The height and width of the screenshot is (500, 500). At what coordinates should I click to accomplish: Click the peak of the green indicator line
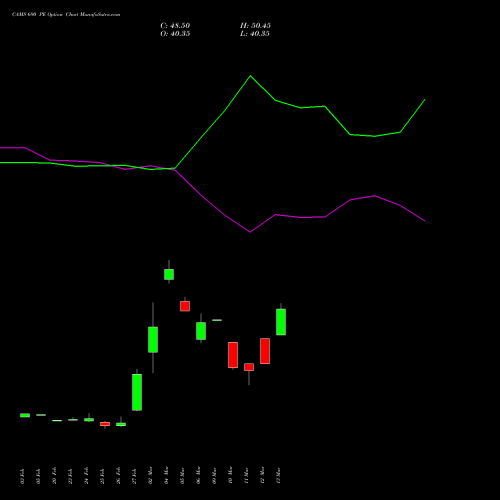tap(250, 76)
